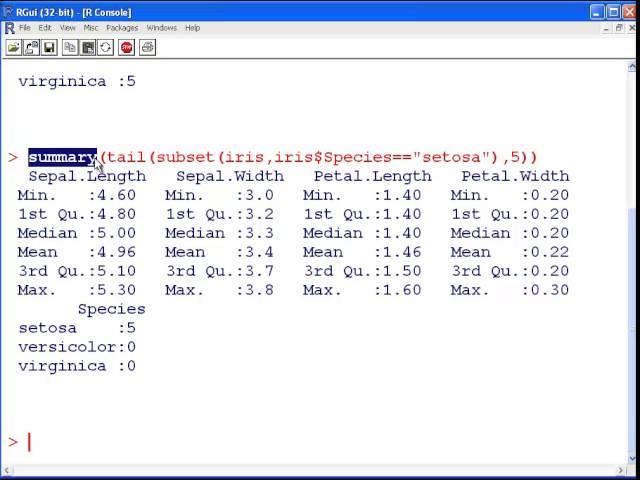640x480 pixels.
Task: Click the vertical scrollbar down arrow
Action: (x=632, y=458)
